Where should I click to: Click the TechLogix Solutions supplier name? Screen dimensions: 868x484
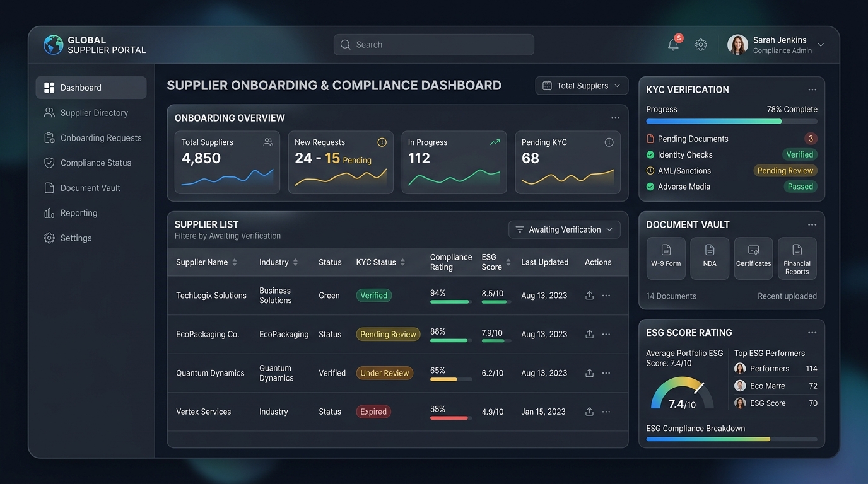pyautogui.click(x=211, y=296)
